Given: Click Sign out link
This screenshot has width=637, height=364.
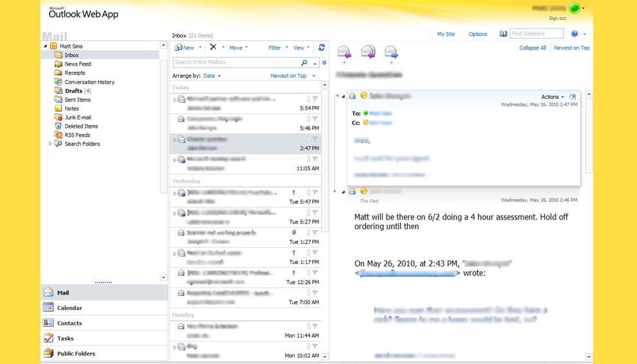Looking at the screenshot, I should (557, 18).
